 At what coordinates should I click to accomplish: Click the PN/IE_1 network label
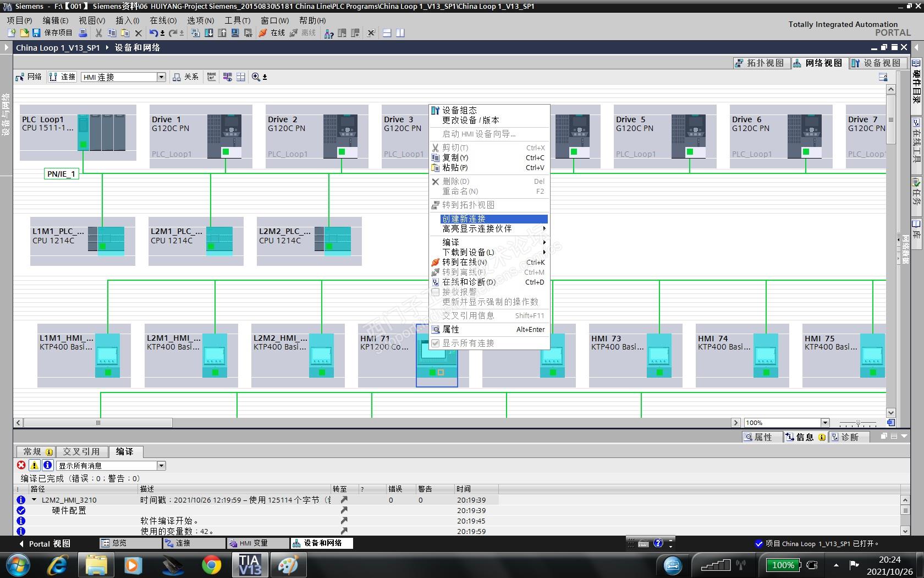(61, 174)
